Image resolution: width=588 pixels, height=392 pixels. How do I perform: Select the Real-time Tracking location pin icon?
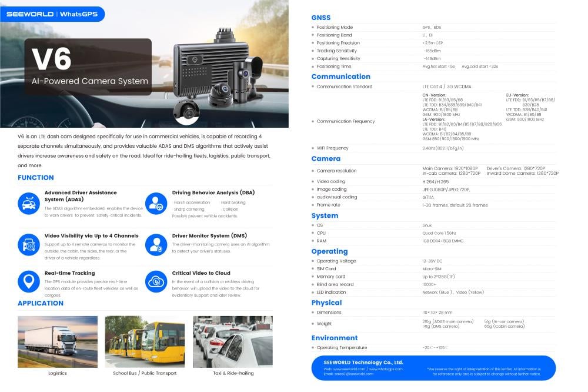pos(28,281)
